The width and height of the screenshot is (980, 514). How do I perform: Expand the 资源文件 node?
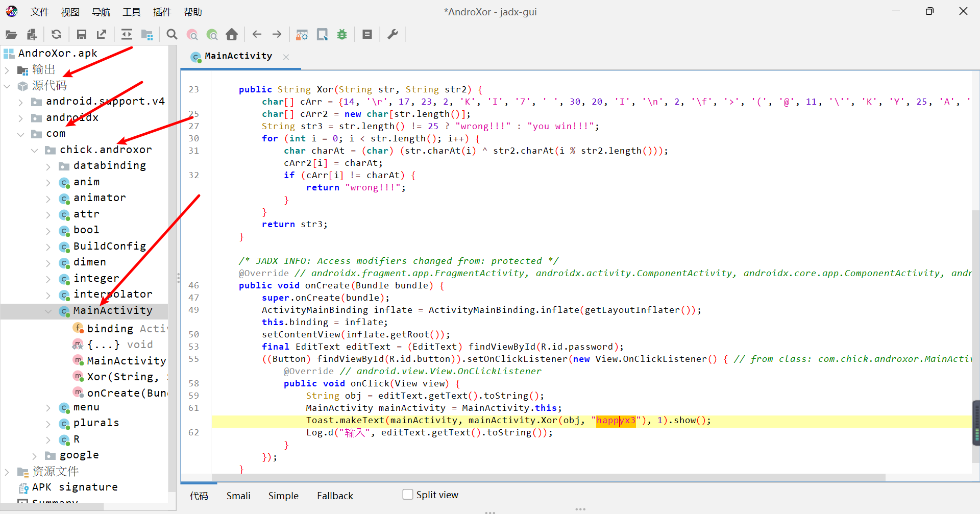[x=7, y=472]
